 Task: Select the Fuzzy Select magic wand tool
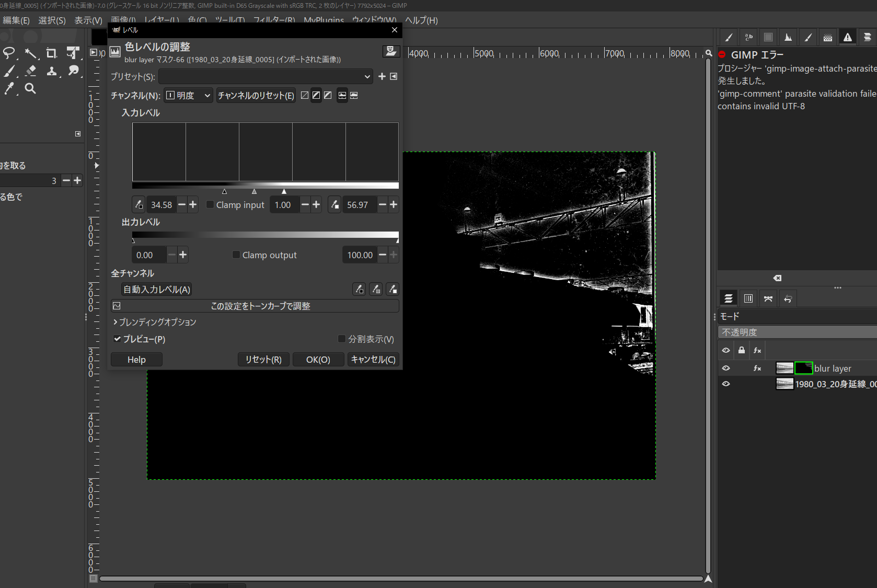(x=31, y=53)
